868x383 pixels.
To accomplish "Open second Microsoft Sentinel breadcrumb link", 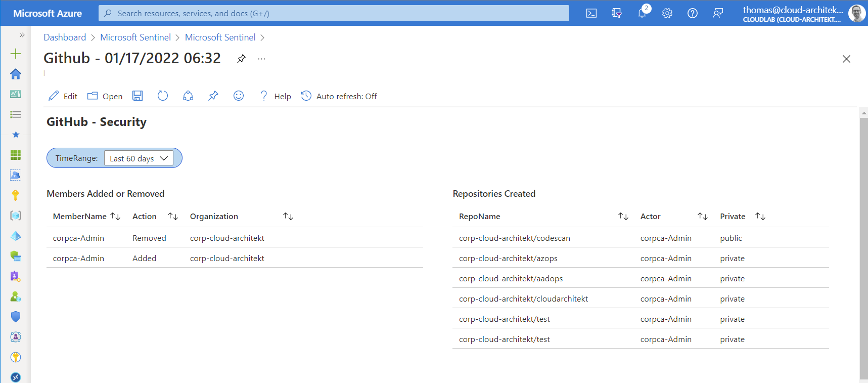I will point(220,37).
